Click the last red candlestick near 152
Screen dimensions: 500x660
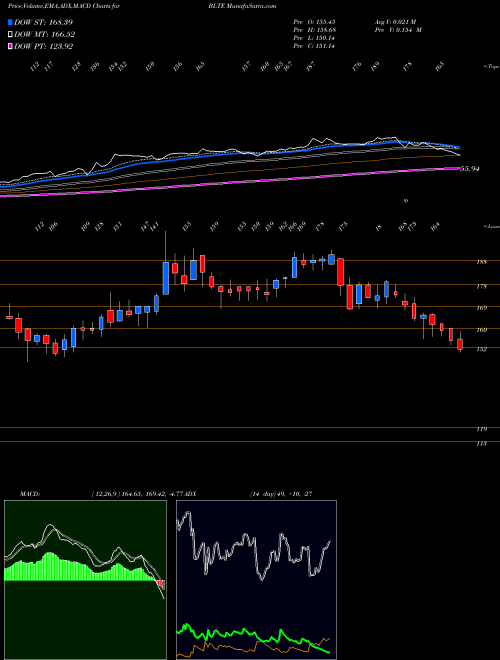[460, 344]
